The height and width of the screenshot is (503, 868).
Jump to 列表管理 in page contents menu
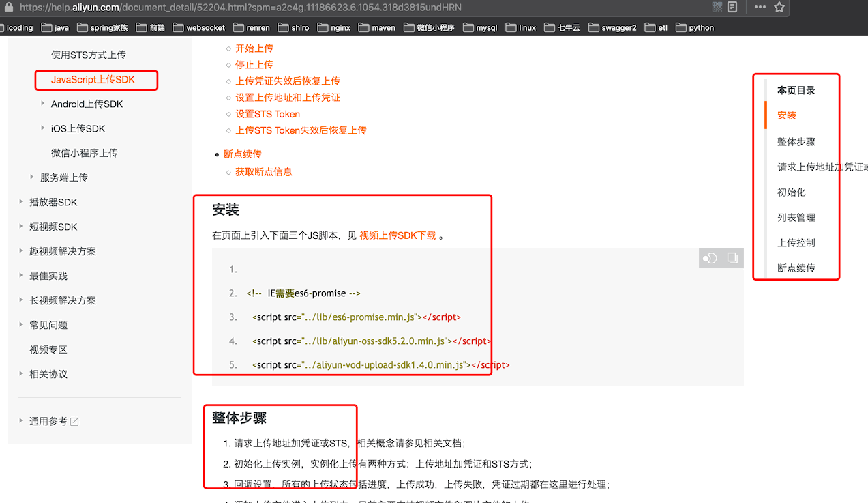coord(796,217)
